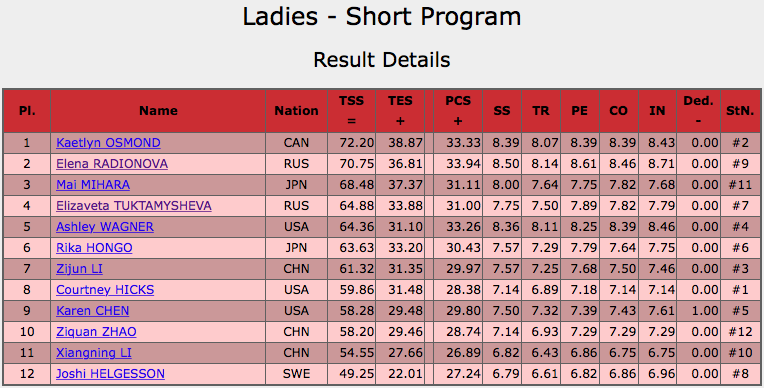
Task: Follow the Rika HONGO link
Action: 94,248
